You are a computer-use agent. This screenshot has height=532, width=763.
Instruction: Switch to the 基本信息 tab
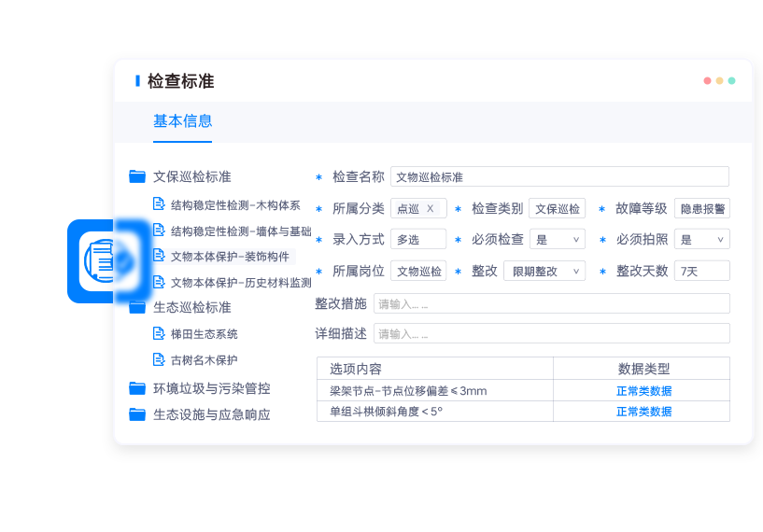point(182,121)
